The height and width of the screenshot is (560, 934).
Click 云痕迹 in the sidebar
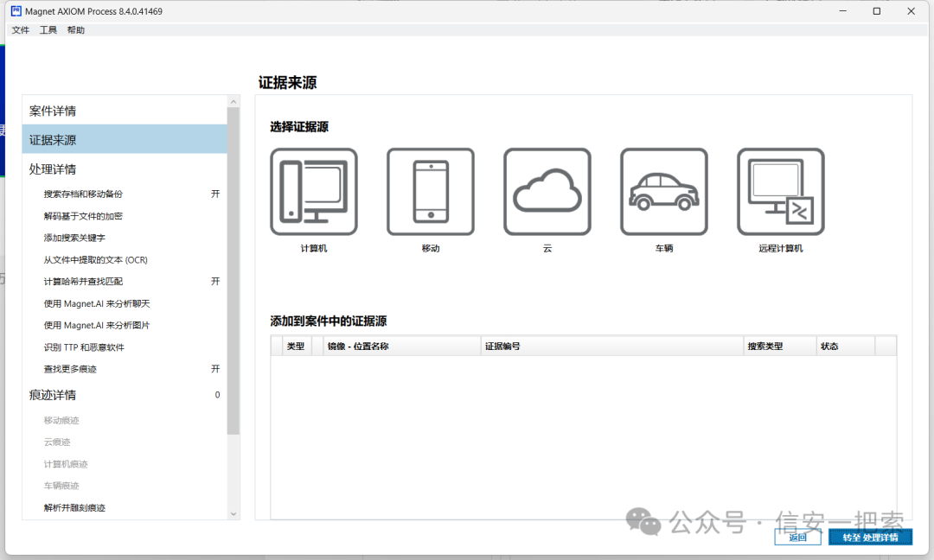tap(57, 442)
